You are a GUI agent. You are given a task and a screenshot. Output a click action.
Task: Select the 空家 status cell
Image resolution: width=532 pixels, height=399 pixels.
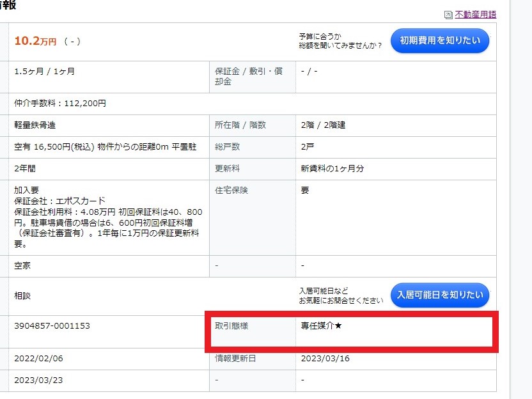tap(22, 265)
